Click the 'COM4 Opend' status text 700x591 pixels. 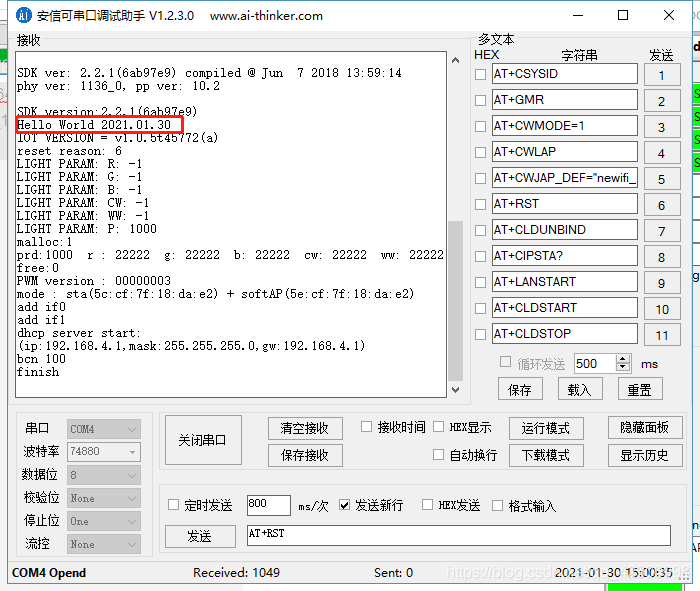pos(49,573)
